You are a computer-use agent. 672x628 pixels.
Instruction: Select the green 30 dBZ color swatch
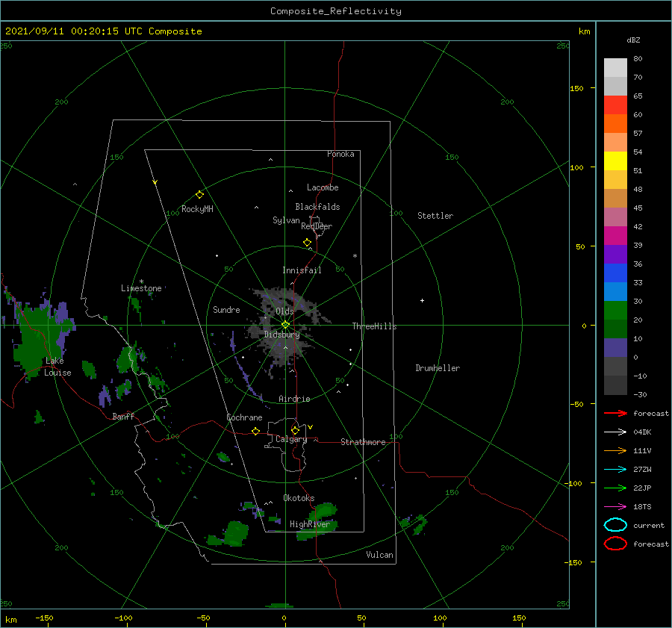pos(615,310)
